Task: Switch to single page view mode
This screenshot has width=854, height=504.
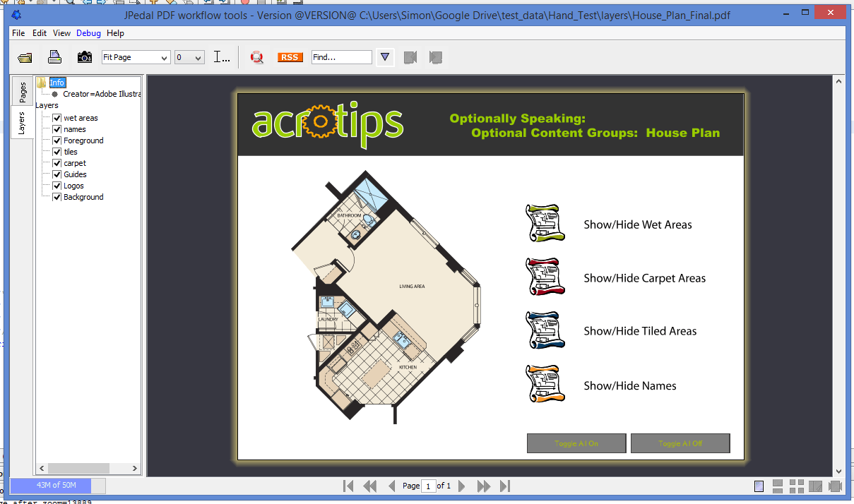Action: coord(759,486)
